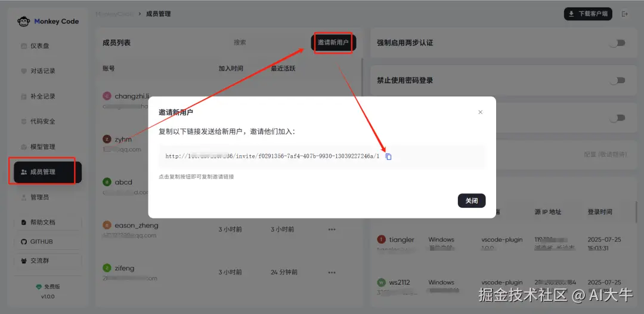
Task: Select the invite URL text
Action: coord(273,156)
